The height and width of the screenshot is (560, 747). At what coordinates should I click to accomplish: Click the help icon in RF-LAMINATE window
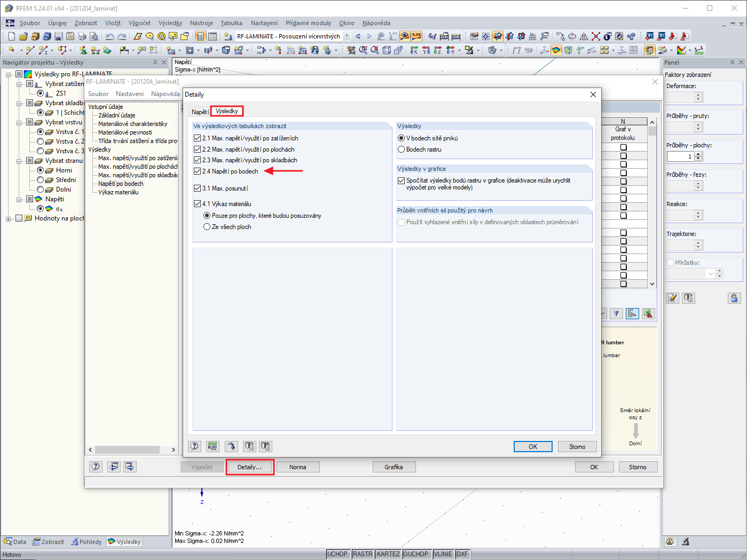(x=96, y=467)
